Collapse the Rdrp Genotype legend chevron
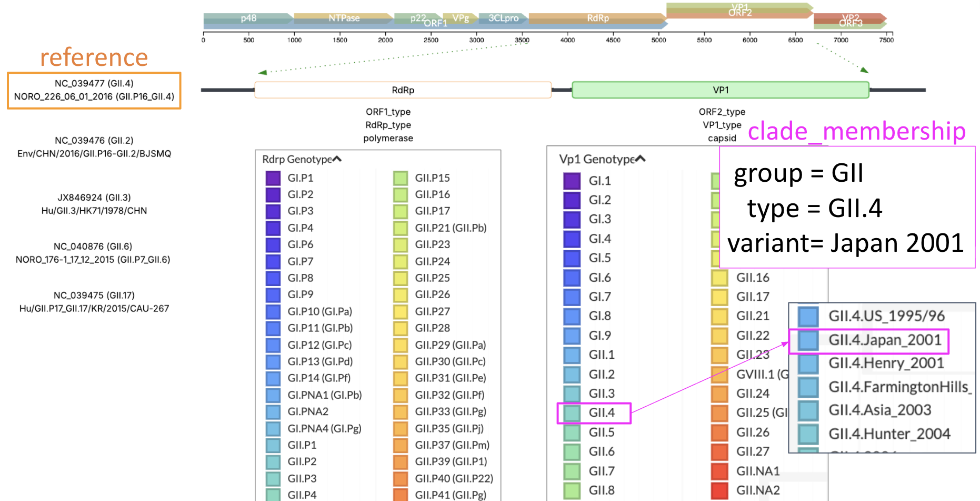The width and height of the screenshot is (980, 501). pos(337,159)
